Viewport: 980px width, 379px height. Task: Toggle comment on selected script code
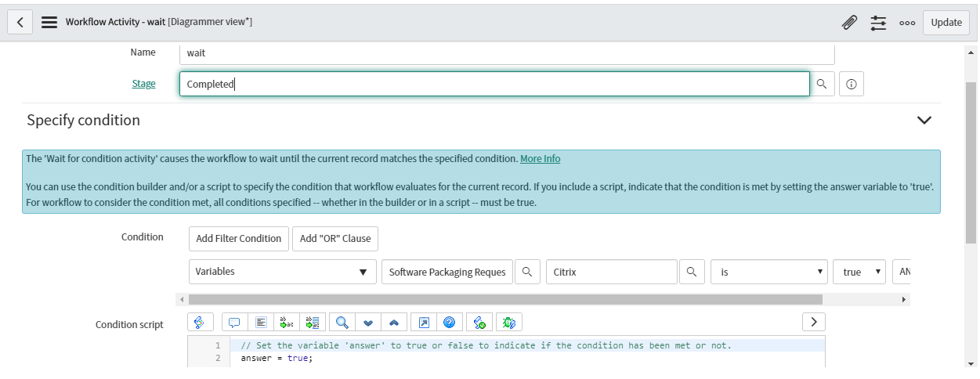pyautogui.click(x=233, y=322)
